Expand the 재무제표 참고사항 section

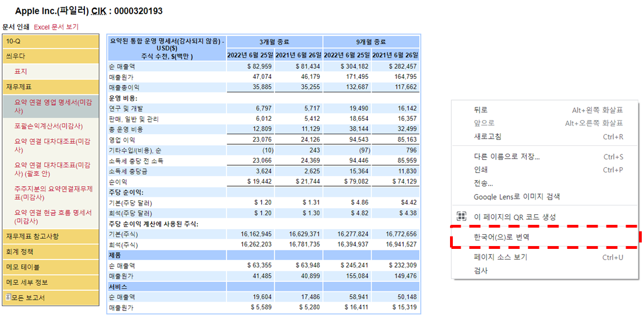tap(50, 236)
